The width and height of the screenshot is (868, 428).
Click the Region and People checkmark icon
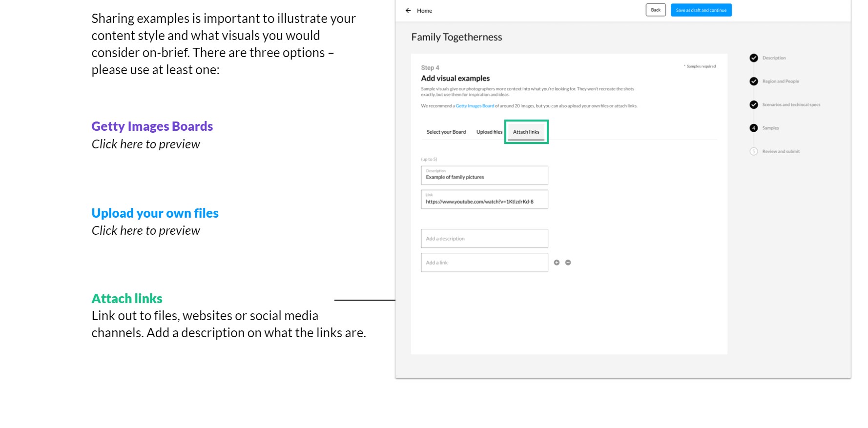click(754, 82)
